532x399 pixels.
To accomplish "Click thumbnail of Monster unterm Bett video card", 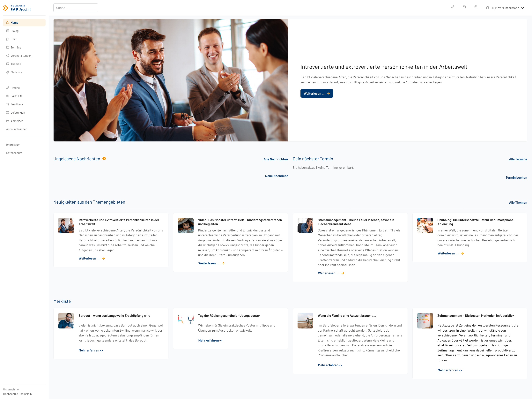I will (186, 225).
